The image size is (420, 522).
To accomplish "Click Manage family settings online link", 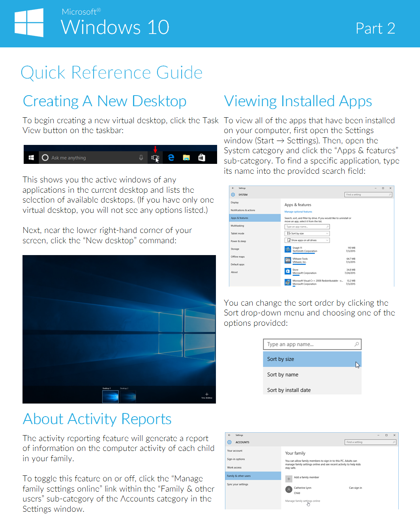I will 303,501.
